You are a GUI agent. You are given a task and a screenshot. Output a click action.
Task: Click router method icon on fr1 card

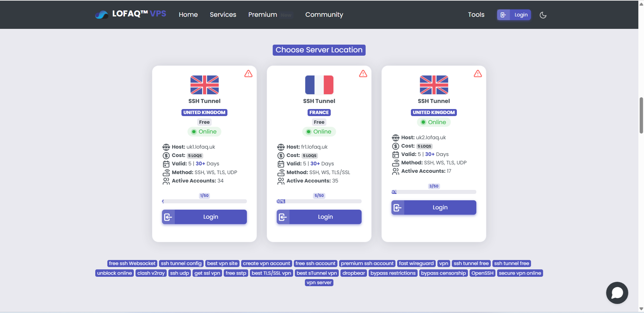pos(281,172)
